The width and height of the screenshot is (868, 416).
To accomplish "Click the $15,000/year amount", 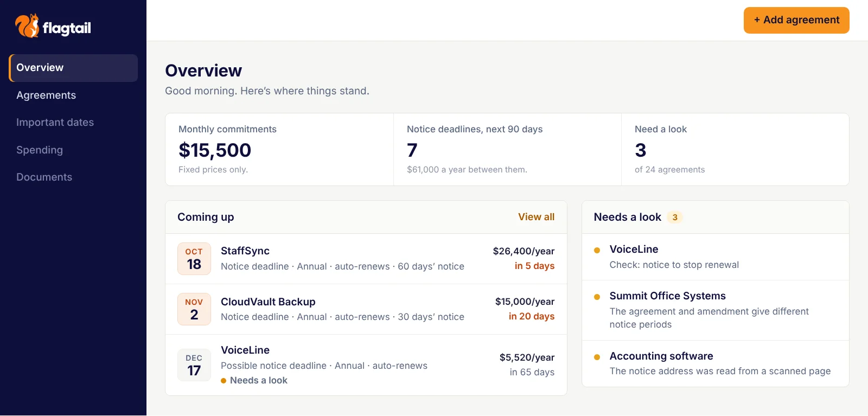I will pyautogui.click(x=525, y=302).
